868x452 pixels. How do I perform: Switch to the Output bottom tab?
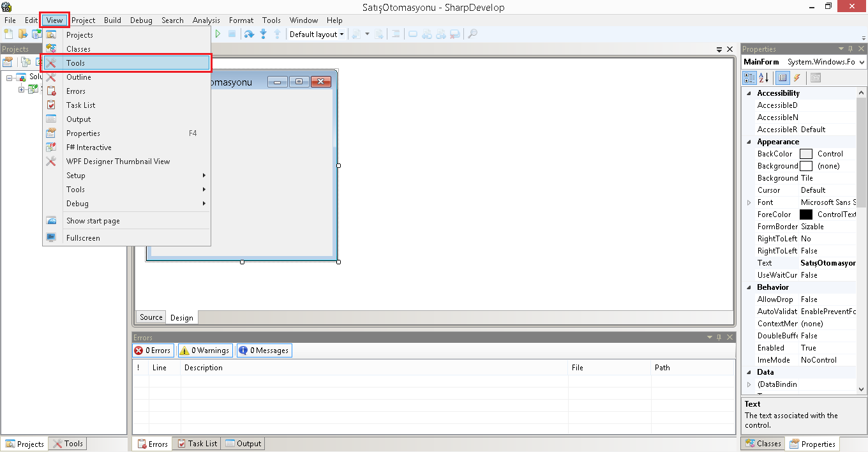(x=243, y=444)
